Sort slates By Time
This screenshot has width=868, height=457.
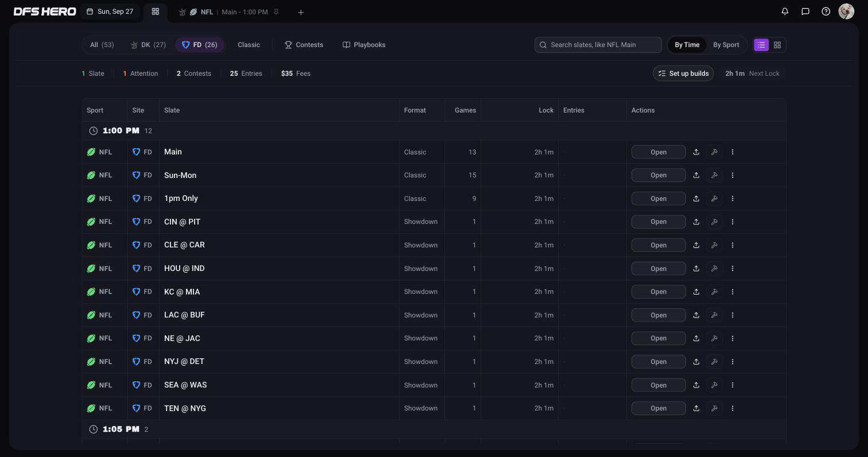[x=687, y=45]
